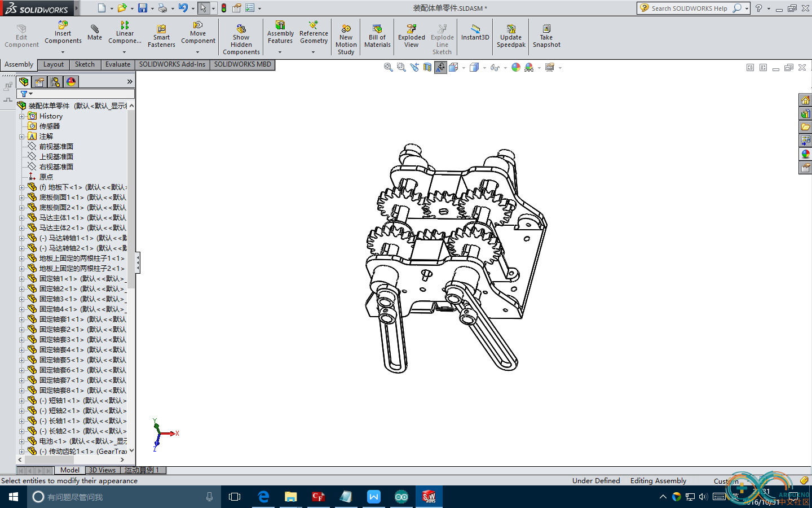The width and height of the screenshot is (812, 508).
Task: Click the Rebuild traffic light icon
Action: point(224,8)
